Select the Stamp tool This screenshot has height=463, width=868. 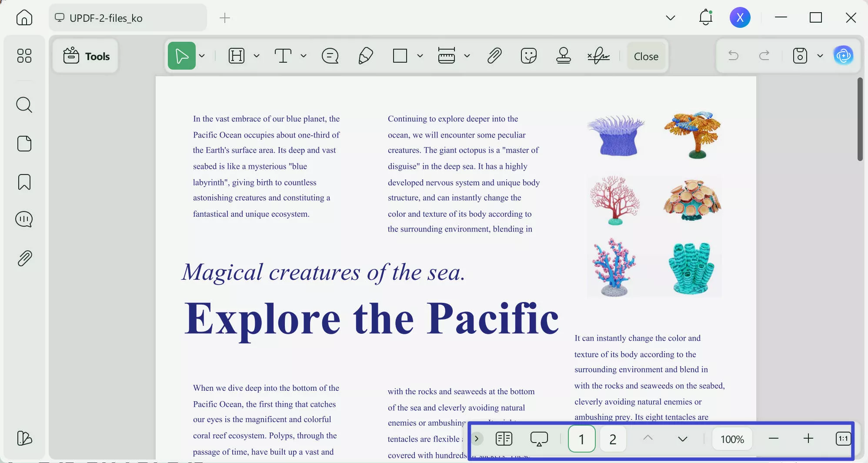coord(564,56)
